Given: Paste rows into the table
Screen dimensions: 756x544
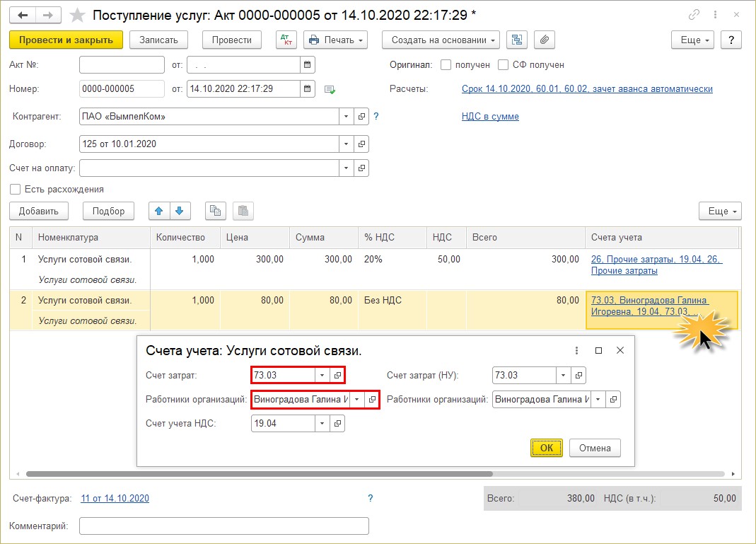Looking at the screenshot, I should tap(243, 211).
